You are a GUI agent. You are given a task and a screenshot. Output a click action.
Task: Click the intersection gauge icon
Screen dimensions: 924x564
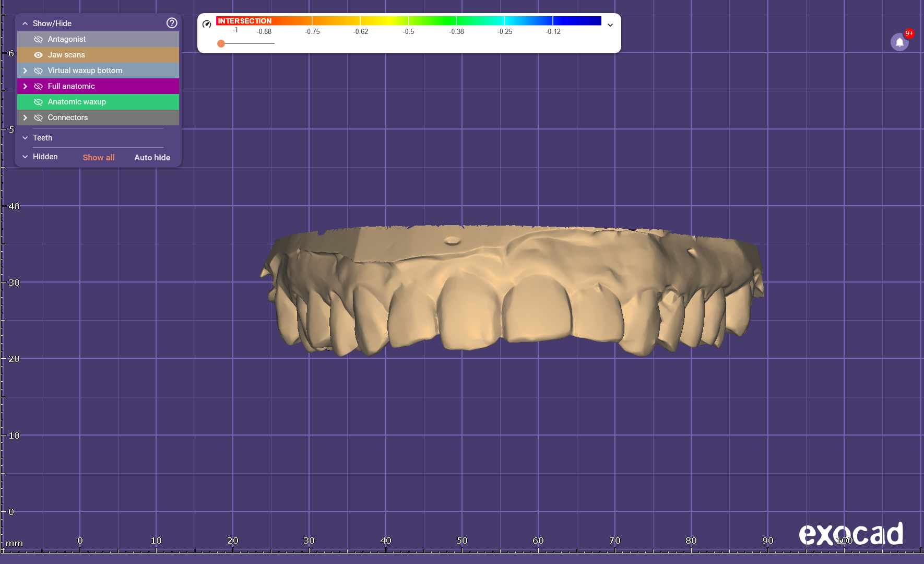(207, 24)
